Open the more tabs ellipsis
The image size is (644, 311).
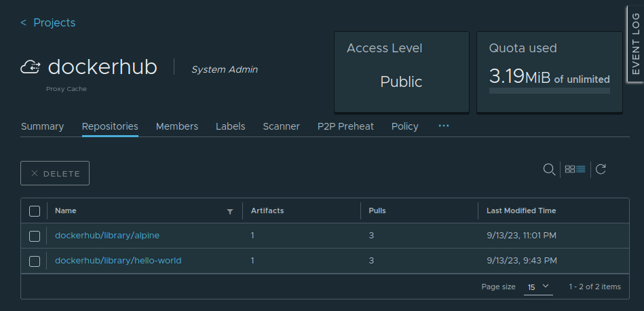pyautogui.click(x=444, y=126)
